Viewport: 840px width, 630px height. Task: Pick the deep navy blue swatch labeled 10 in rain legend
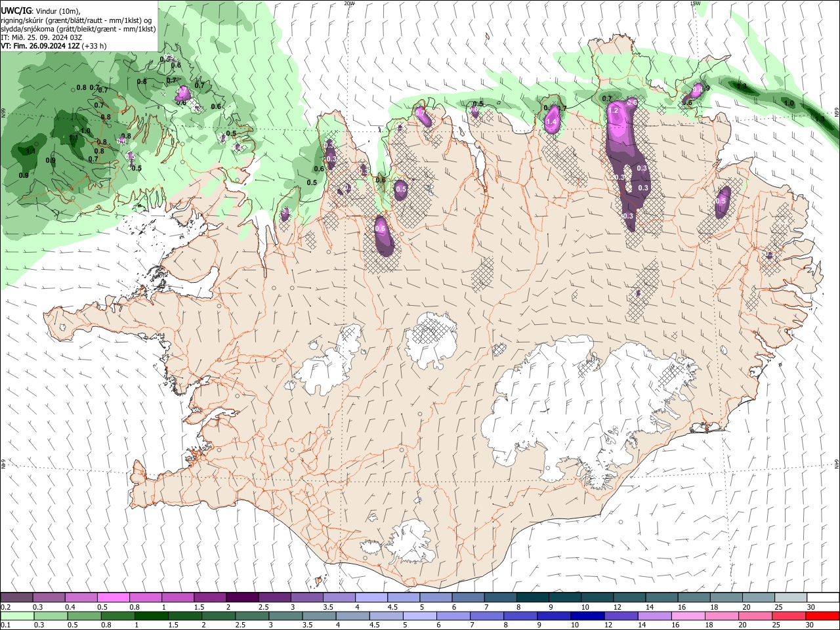point(586,616)
